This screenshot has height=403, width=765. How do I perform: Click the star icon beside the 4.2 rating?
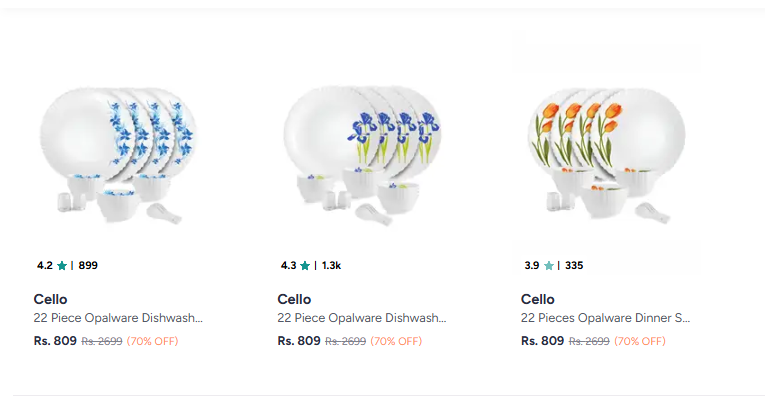pyautogui.click(x=62, y=266)
